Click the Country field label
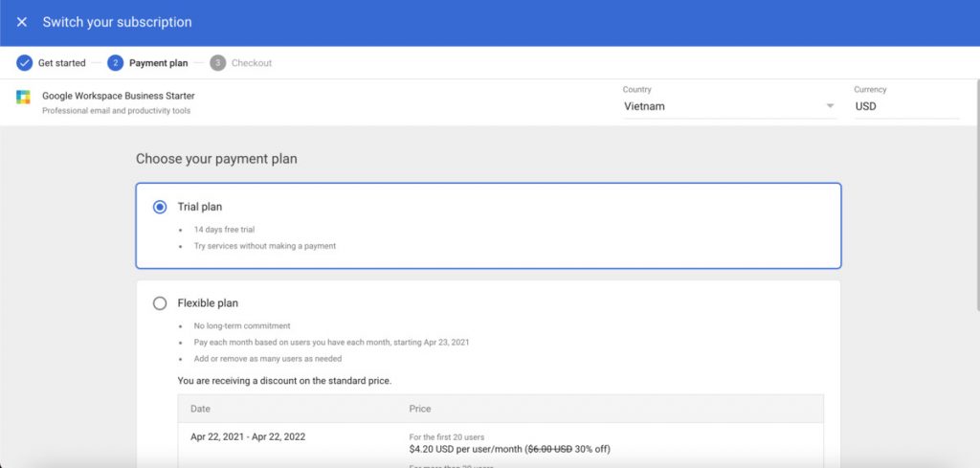This screenshot has width=980, height=468. tap(636, 89)
